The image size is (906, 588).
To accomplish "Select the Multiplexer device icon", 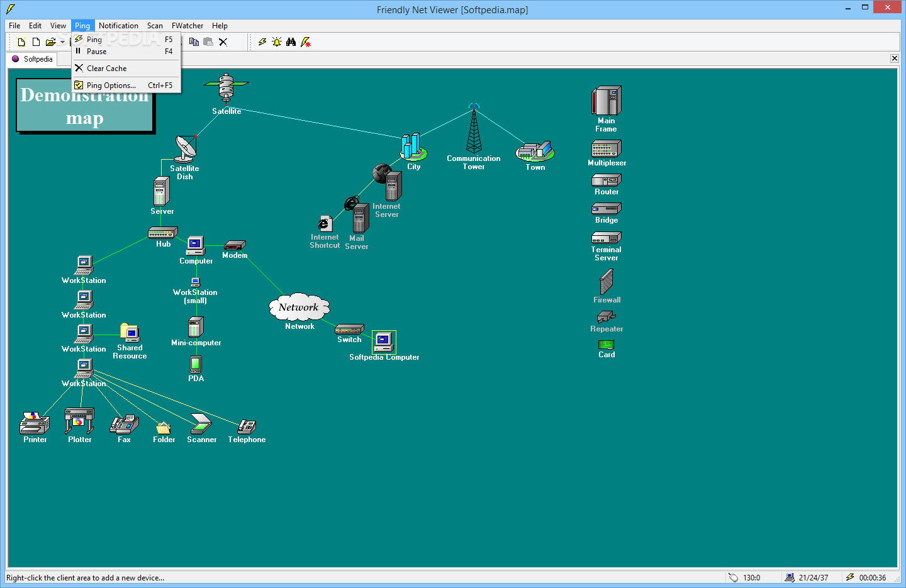I will pos(607,149).
